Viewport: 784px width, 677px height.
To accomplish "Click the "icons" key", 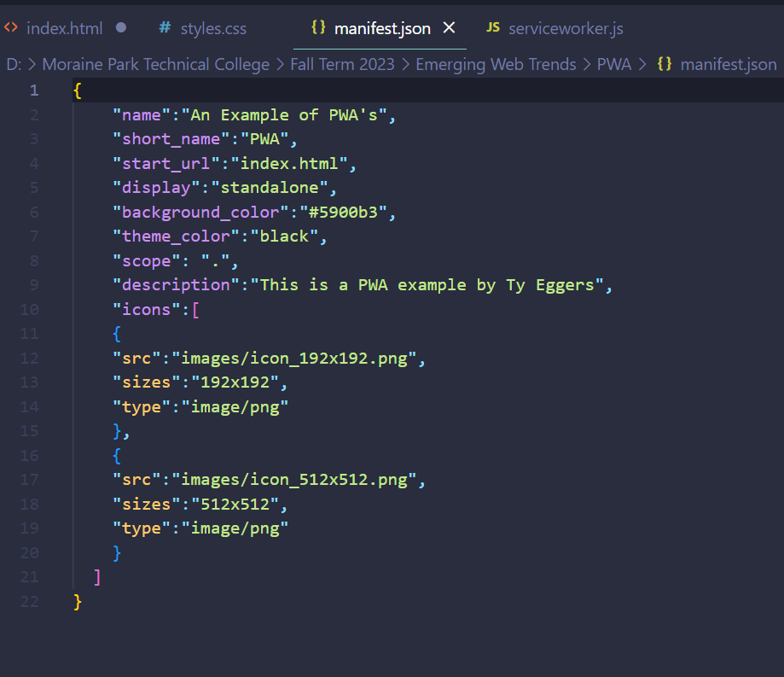I will point(147,310).
